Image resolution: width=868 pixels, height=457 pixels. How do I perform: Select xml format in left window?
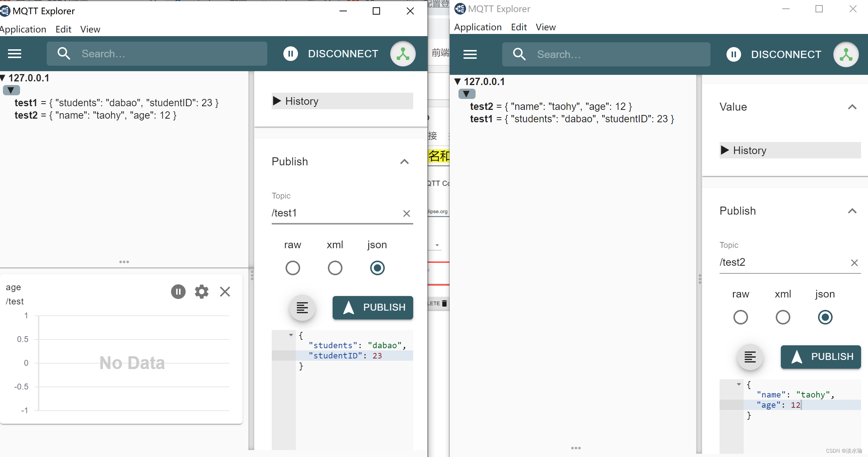click(x=335, y=268)
